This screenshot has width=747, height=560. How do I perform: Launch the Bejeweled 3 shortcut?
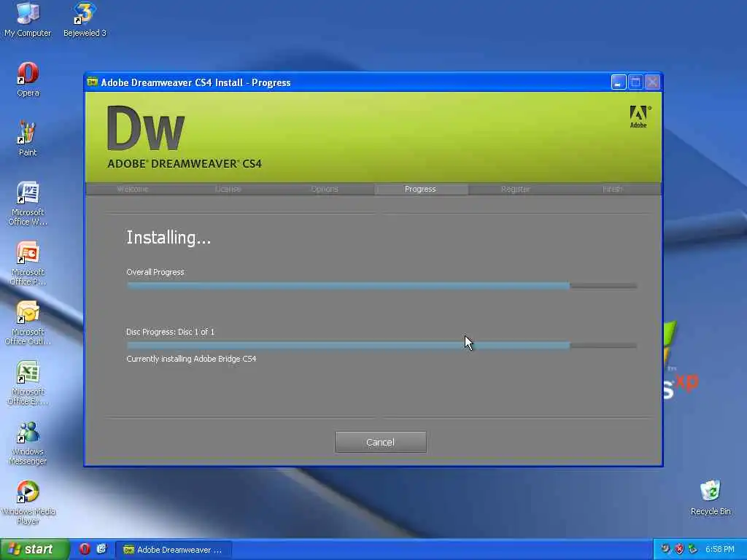(85, 20)
